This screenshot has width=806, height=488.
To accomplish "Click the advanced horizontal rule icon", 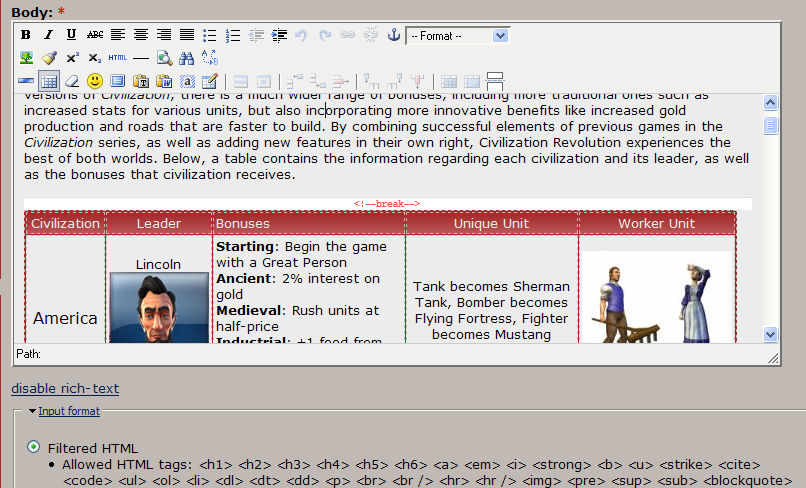I will (x=26, y=81).
